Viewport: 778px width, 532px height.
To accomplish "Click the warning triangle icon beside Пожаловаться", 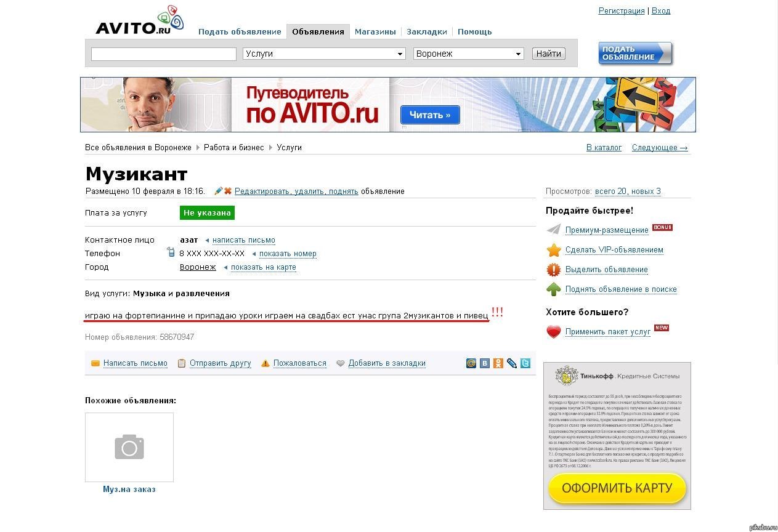I will point(265,363).
